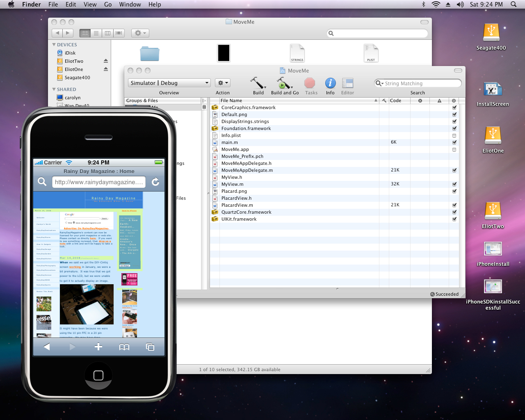525x420 pixels.
Task: Switch Finder to list view
Action: (x=96, y=33)
